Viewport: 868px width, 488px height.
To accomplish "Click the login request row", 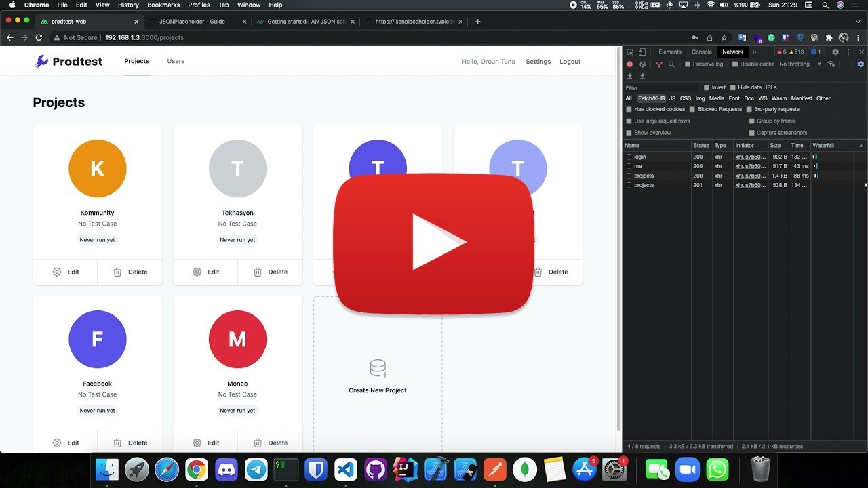I will [x=639, y=157].
